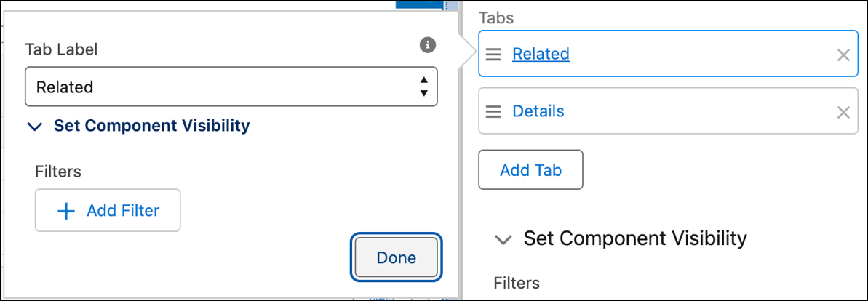Grab the drag handle icon next to Related
This screenshot has width=868, height=301.
493,54
